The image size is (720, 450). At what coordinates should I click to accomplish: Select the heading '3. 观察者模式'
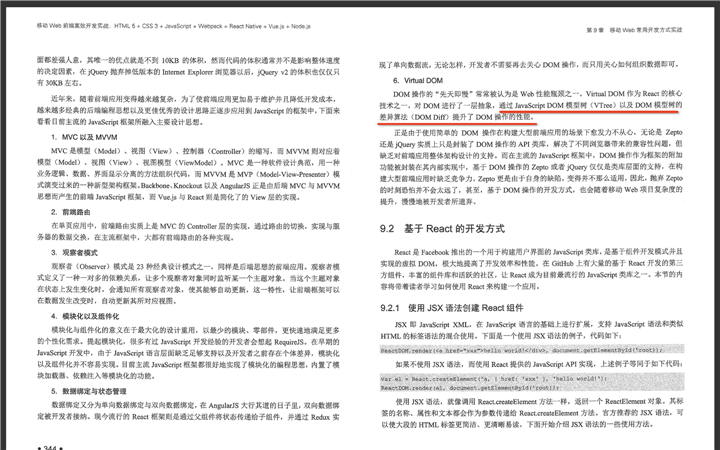(74, 253)
